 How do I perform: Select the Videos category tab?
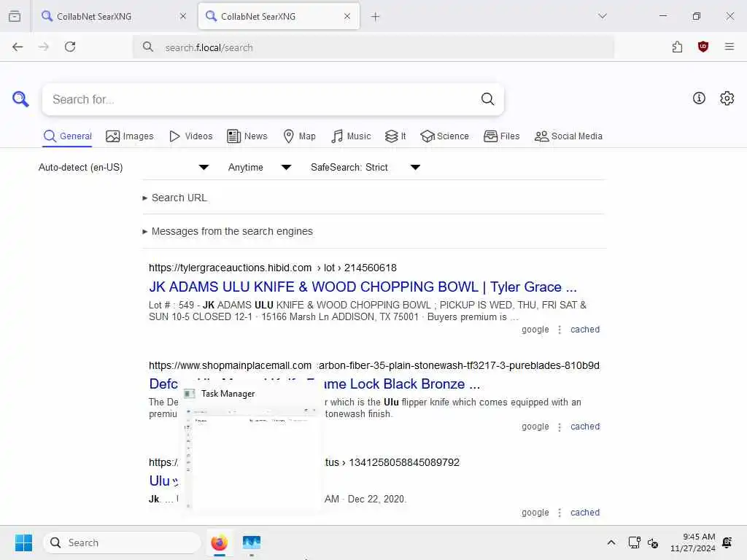tap(190, 136)
